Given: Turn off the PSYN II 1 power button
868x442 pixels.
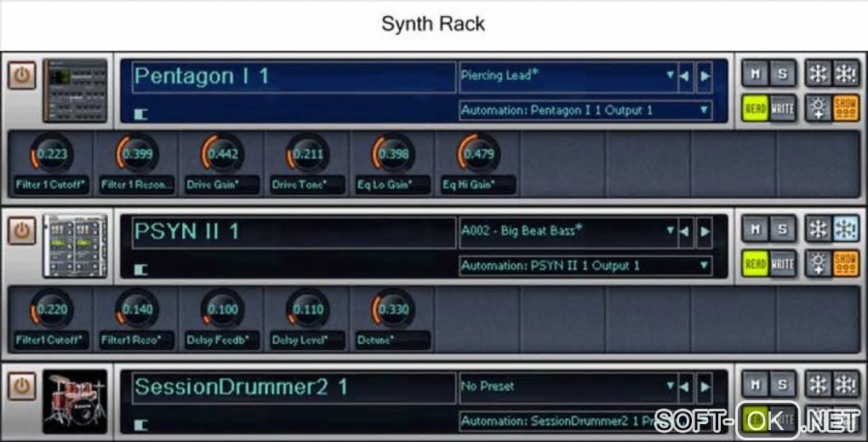Looking at the screenshot, I should click(21, 231).
